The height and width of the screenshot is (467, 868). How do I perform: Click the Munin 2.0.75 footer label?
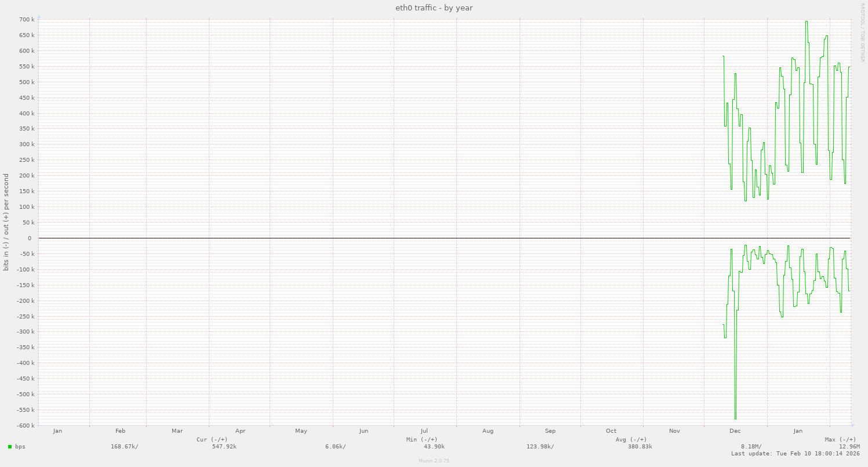[x=433, y=461]
